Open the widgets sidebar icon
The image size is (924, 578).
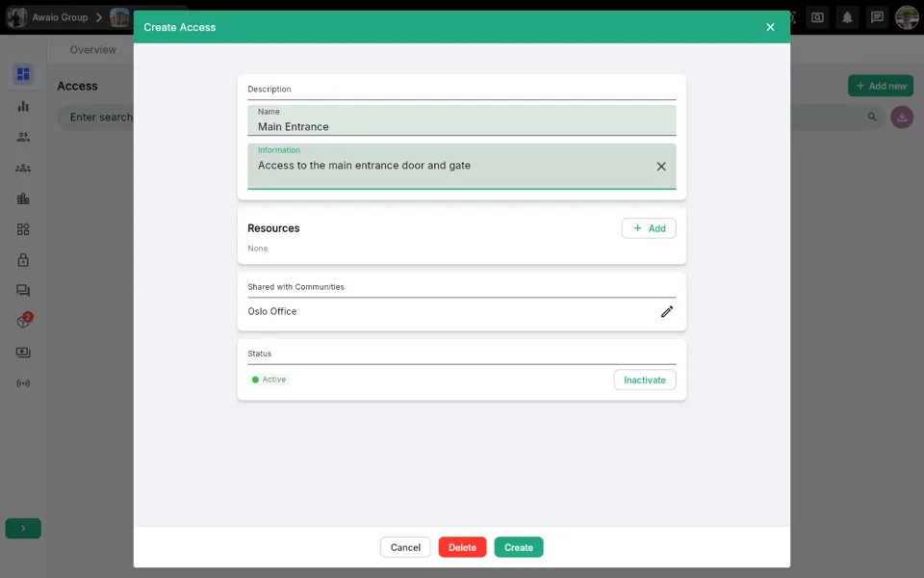pyautogui.click(x=23, y=229)
